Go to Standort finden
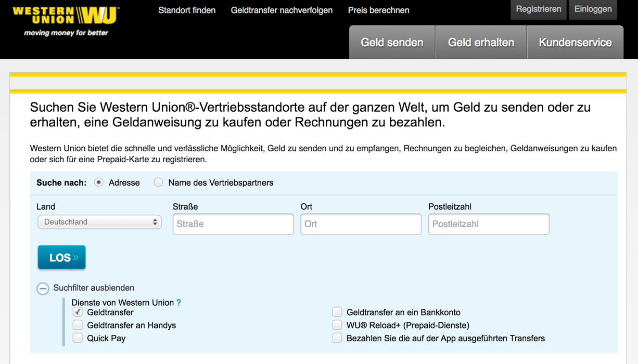This screenshot has width=638, height=364. point(187,10)
